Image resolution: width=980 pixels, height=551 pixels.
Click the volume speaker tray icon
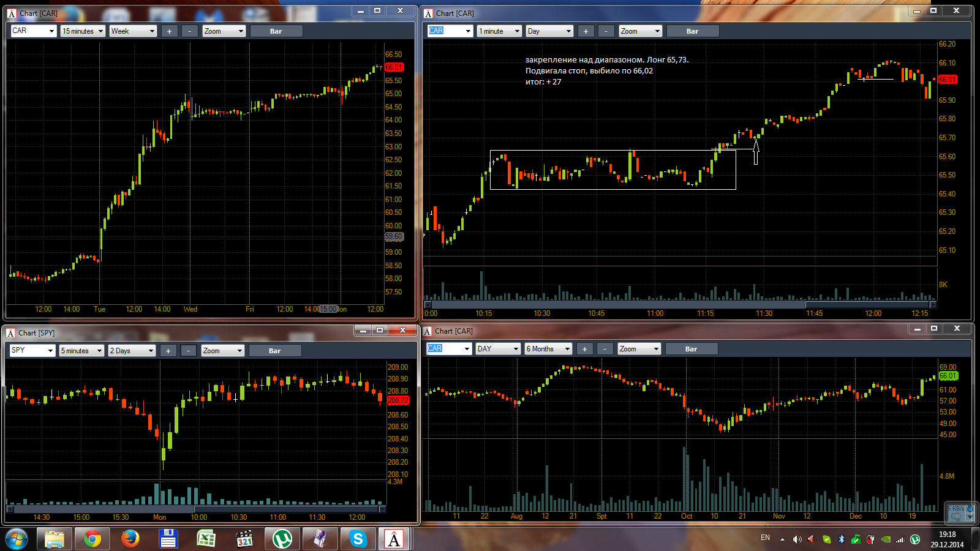(797, 539)
